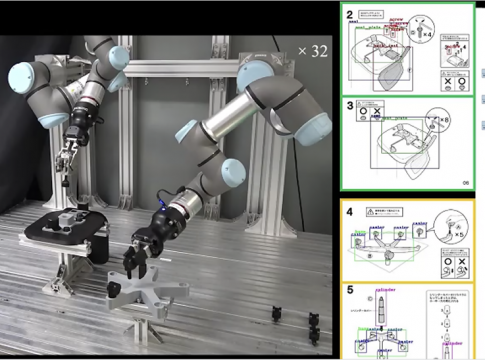
Task: Click the step 3 number heading
Action: coord(350,106)
